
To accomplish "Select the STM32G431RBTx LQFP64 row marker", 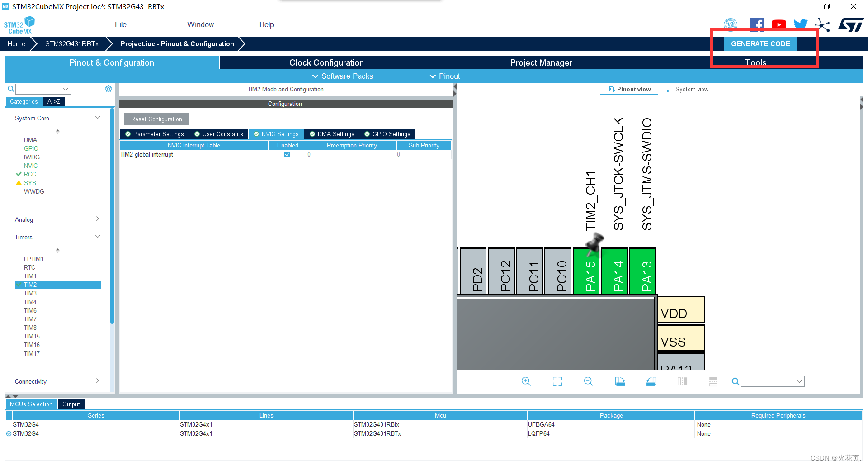I will coord(9,433).
